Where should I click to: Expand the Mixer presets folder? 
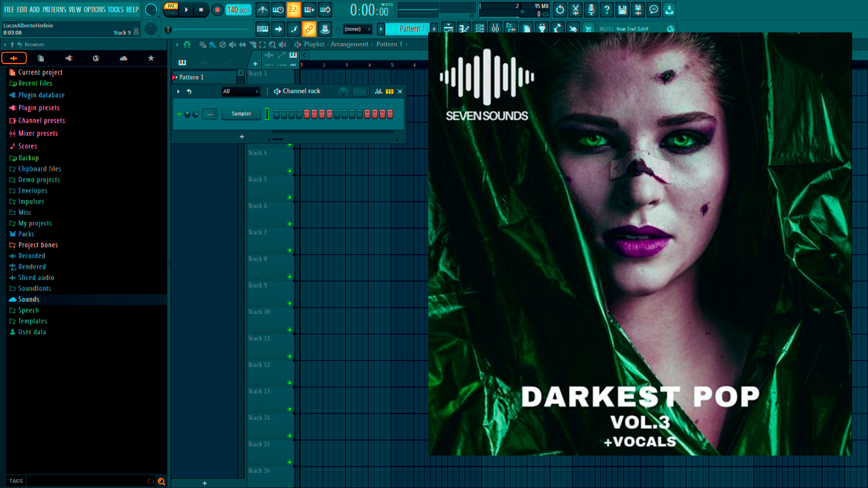[38, 133]
